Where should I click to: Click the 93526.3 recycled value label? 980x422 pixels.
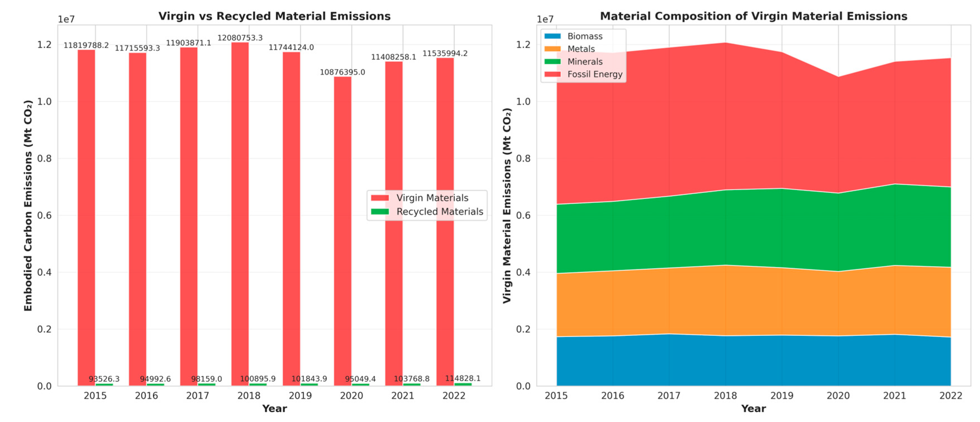pos(104,379)
